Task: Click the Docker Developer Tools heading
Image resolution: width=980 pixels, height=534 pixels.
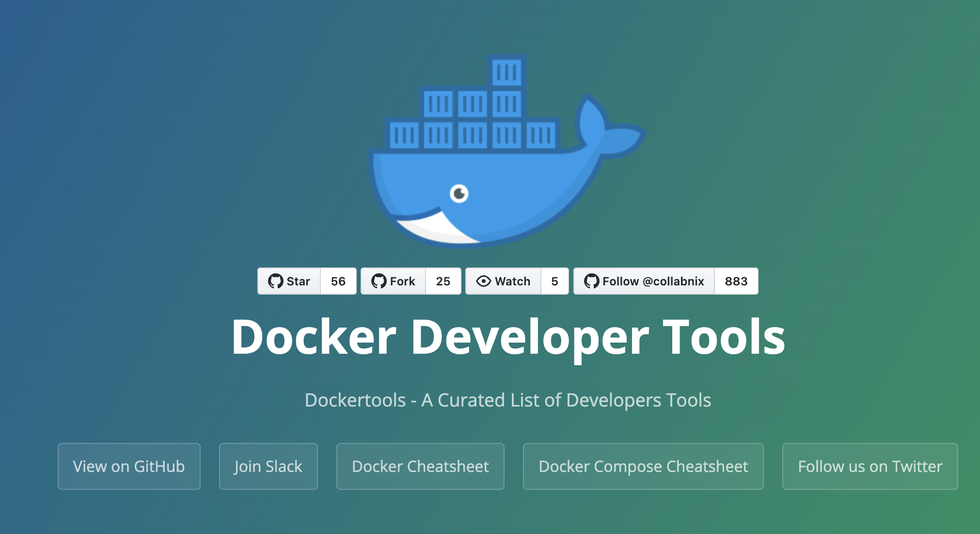Action: [x=508, y=337]
